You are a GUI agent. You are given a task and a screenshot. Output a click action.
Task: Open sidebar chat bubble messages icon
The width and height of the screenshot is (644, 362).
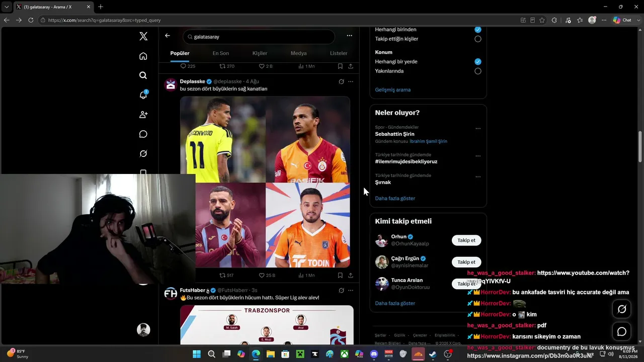tap(143, 134)
